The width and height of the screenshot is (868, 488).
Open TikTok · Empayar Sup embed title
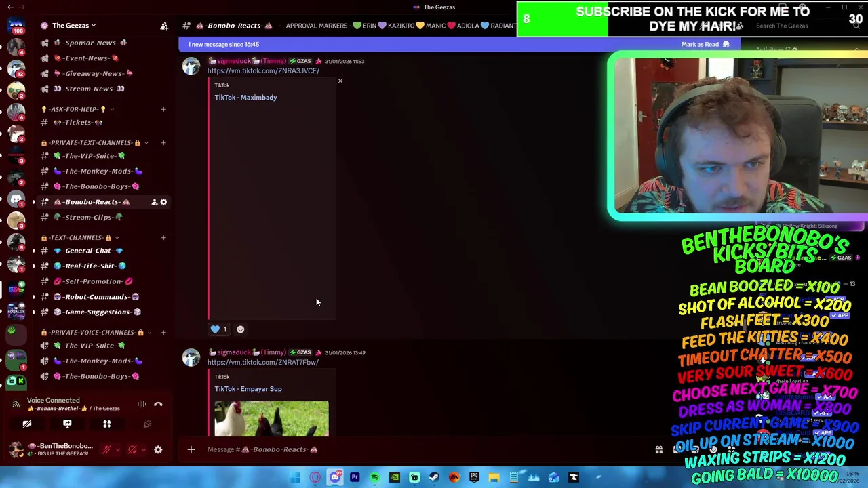coord(248,389)
